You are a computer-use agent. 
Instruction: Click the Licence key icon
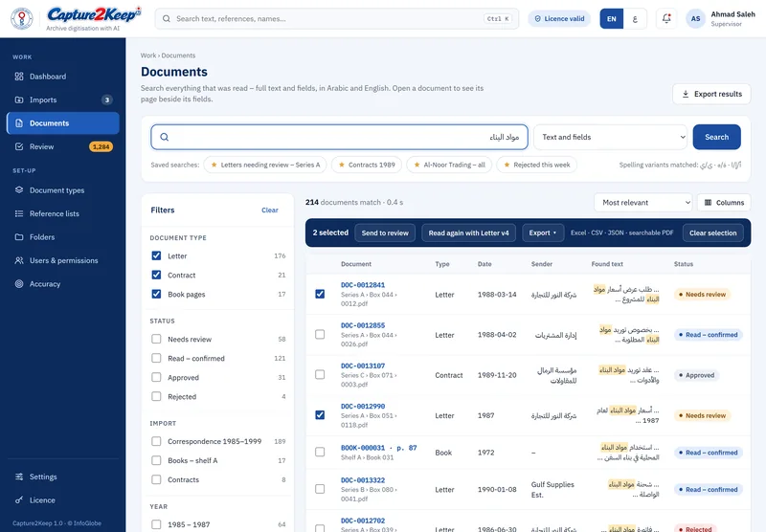(19, 499)
